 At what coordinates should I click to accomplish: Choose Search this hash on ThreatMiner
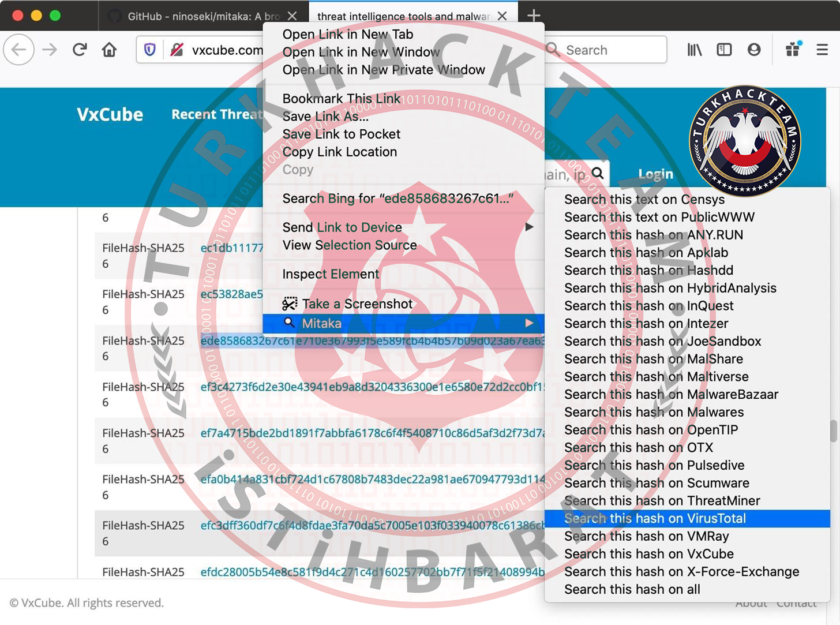[687, 501]
